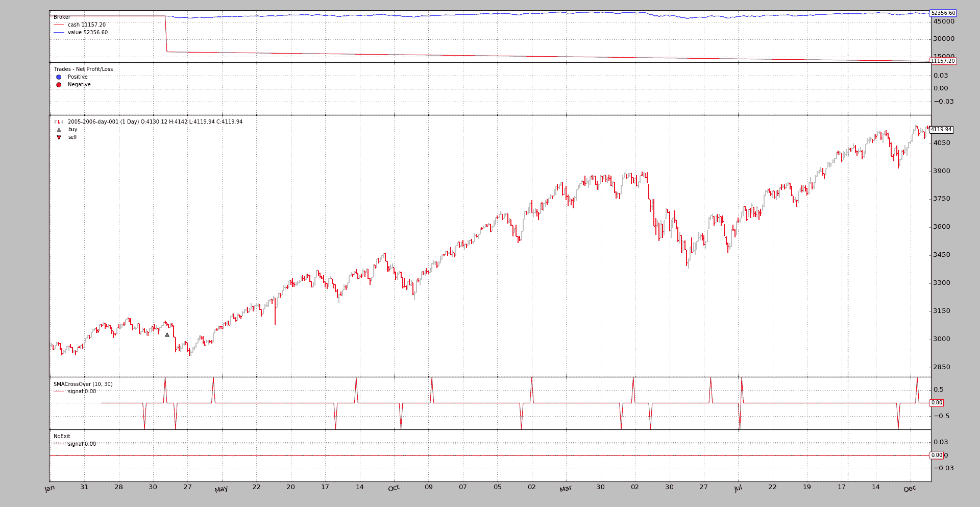The height and width of the screenshot is (507, 980).
Task: Click the 11157.20 cash value tag
Action: click(943, 61)
